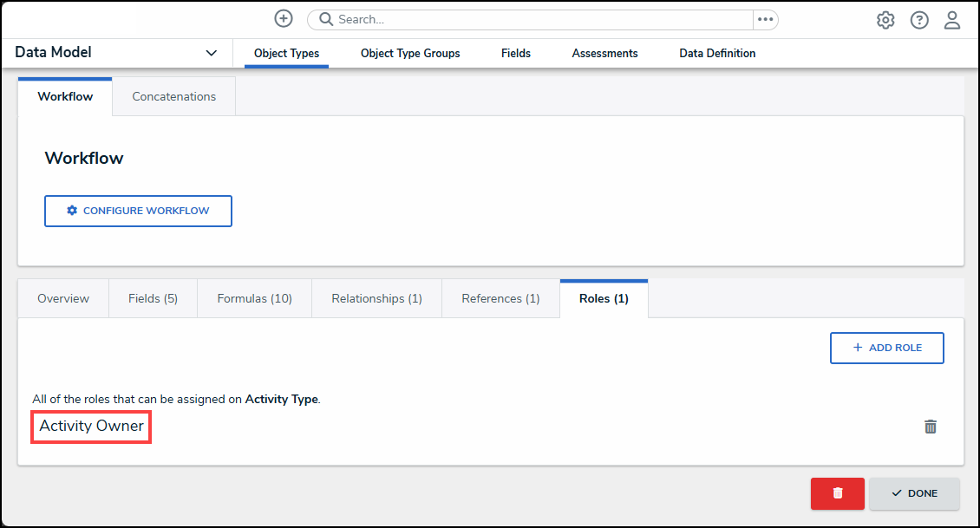The image size is (980, 528).
Task: Click the search ellipsis options icon
Action: tap(765, 19)
